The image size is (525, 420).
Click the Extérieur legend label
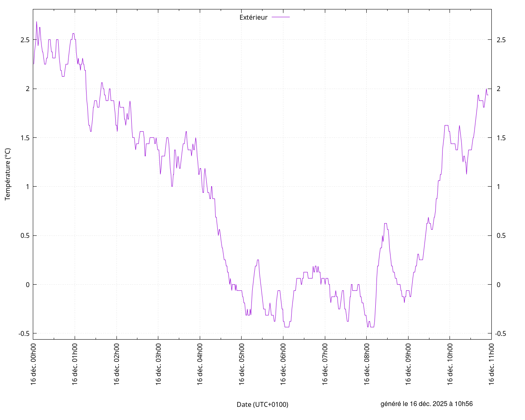coord(253,17)
